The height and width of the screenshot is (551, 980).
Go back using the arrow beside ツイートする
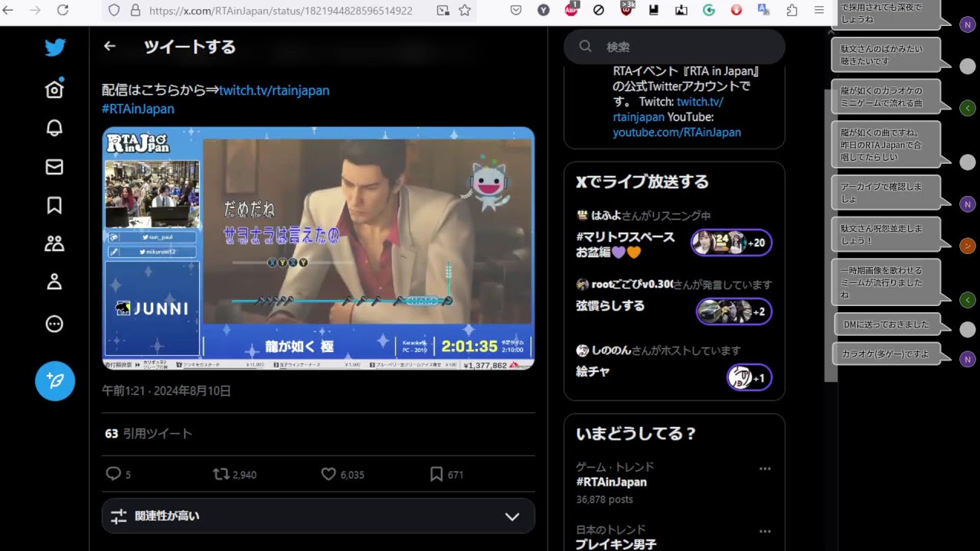[109, 47]
